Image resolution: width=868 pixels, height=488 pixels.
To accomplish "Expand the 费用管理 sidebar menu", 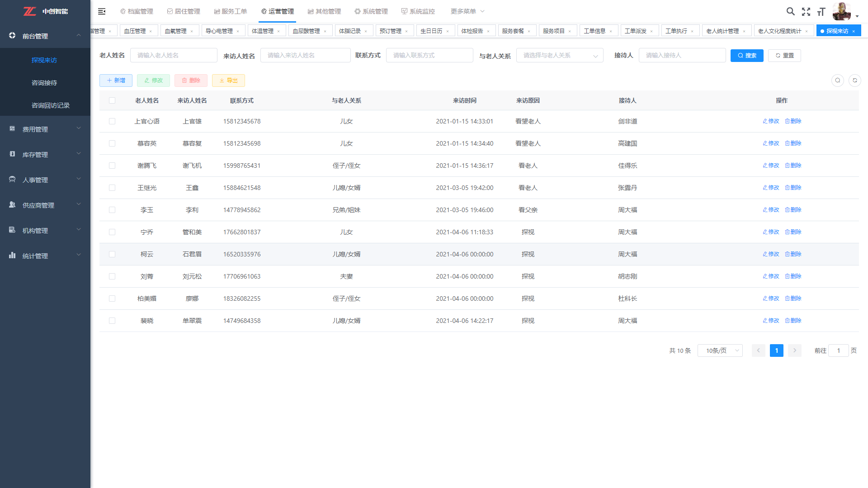I will [x=45, y=129].
